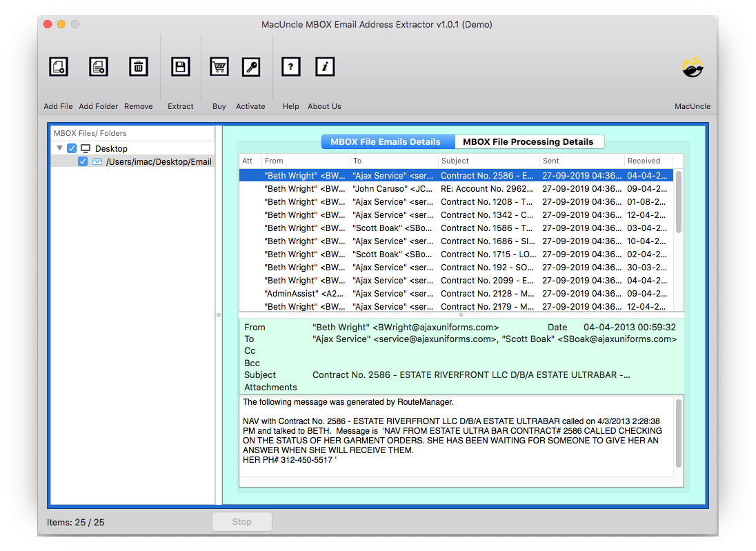Click the Add Folder icon

pyautogui.click(x=98, y=66)
